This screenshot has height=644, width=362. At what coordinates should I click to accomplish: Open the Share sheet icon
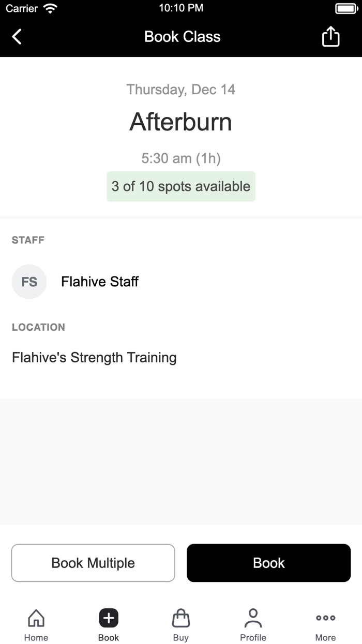pyautogui.click(x=330, y=36)
